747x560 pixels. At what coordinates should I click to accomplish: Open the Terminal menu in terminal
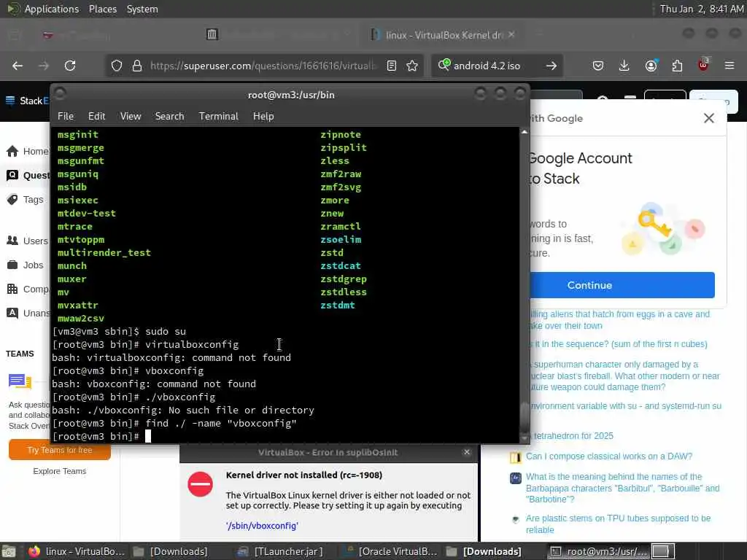[219, 116]
